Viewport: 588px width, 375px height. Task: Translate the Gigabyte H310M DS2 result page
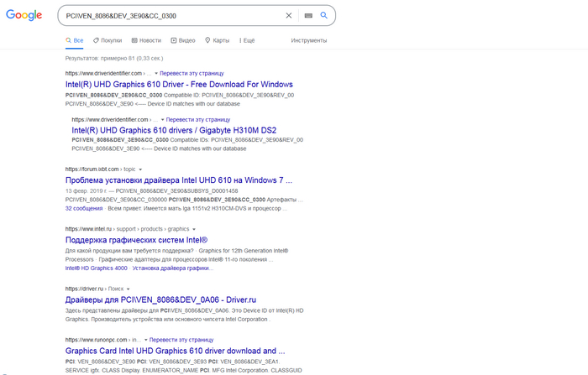click(198, 120)
